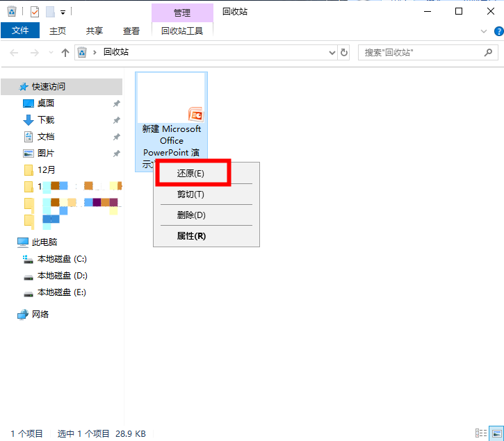Click the pin icon next to 图片

[x=116, y=154]
